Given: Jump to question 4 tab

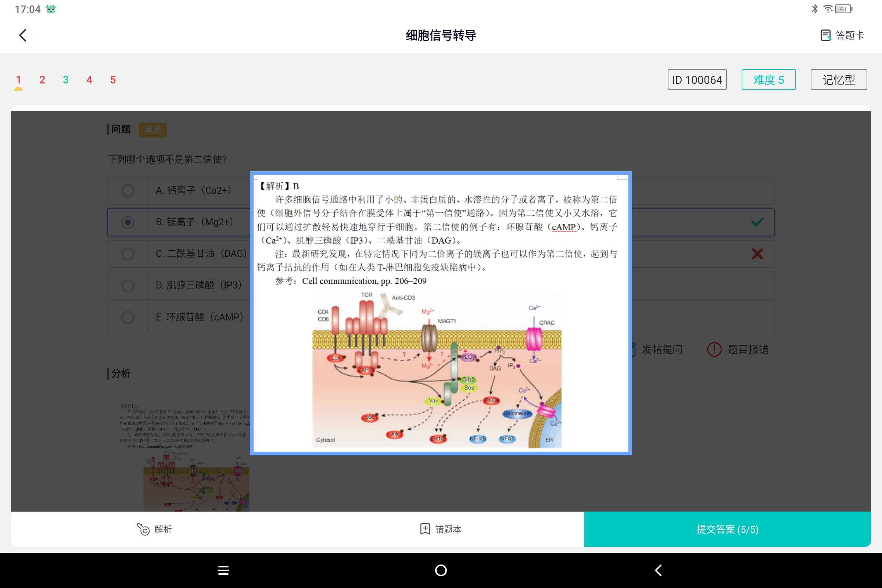Looking at the screenshot, I should coord(89,79).
